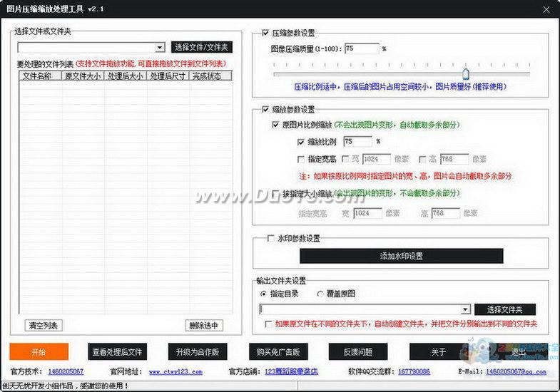
Task: Click the 添加水印设置 button
Action: 402,256
